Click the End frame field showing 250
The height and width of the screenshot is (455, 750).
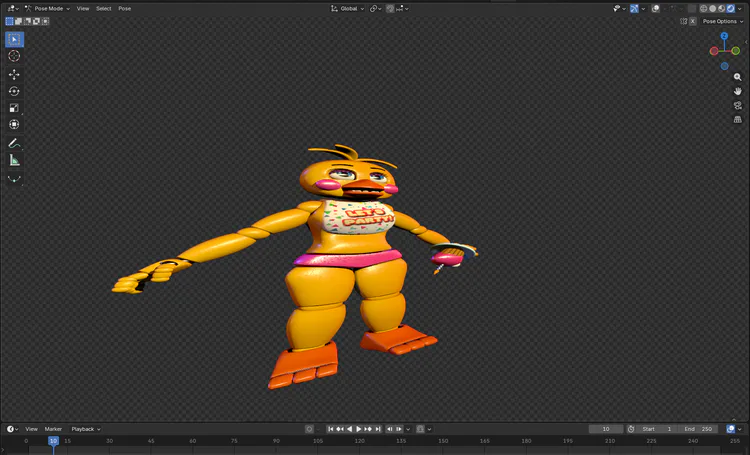pos(698,429)
